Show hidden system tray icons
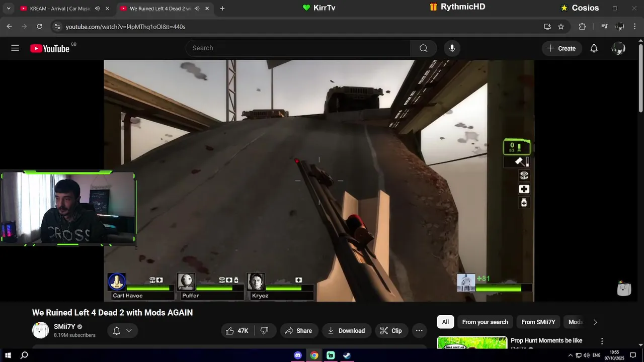The width and height of the screenshot is (644, 362). tap(570, 355)
